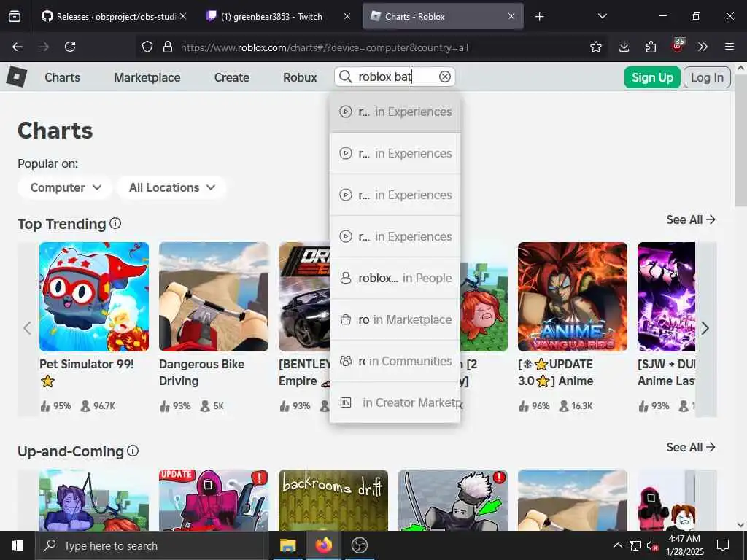The width and height of the screenshot is (747, 560).
Task: Click the browser URL address bar
Action: (x=371, y=47)
